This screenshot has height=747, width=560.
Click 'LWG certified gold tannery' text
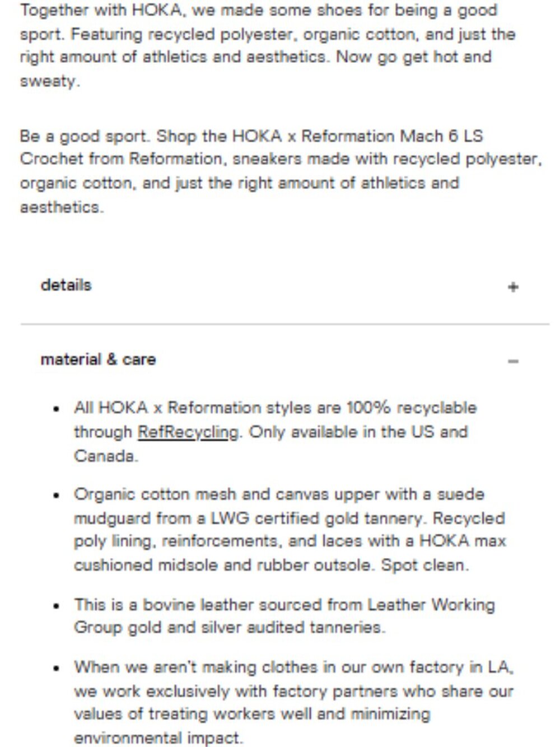(315, 518)
